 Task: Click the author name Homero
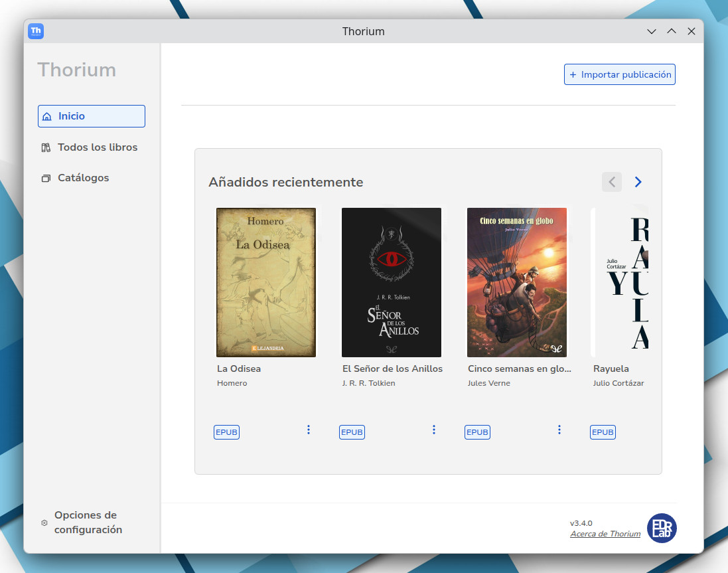(x=232, y=383)
